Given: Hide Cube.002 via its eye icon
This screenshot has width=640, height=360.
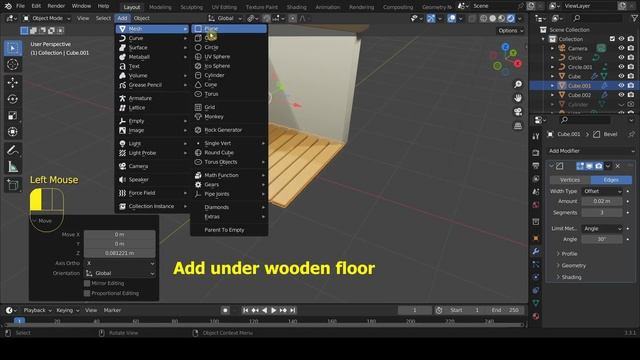Looking at the screenshot, I should pyautogui.click(x=621, y=95).
